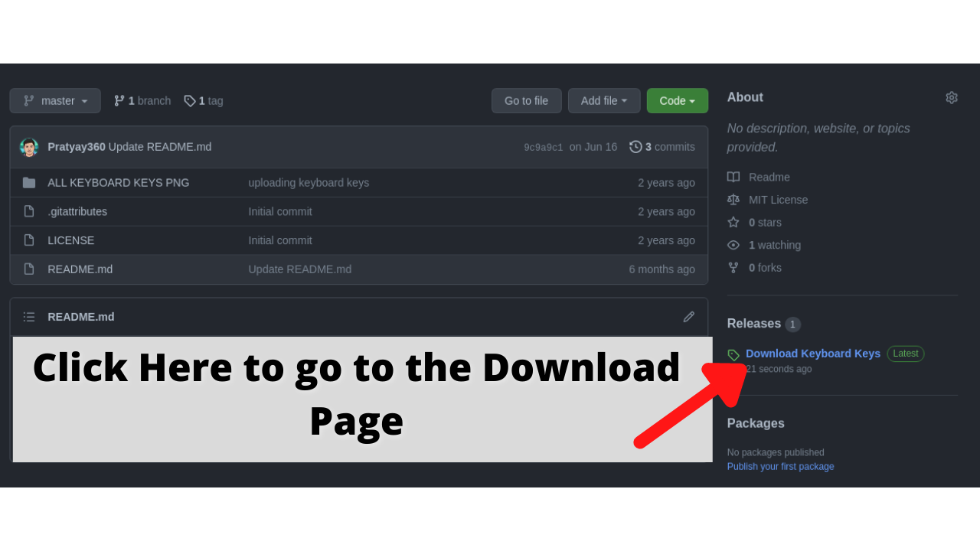
Task: Click the tag icon beside 1 tag
Action: tap(190, 100)
